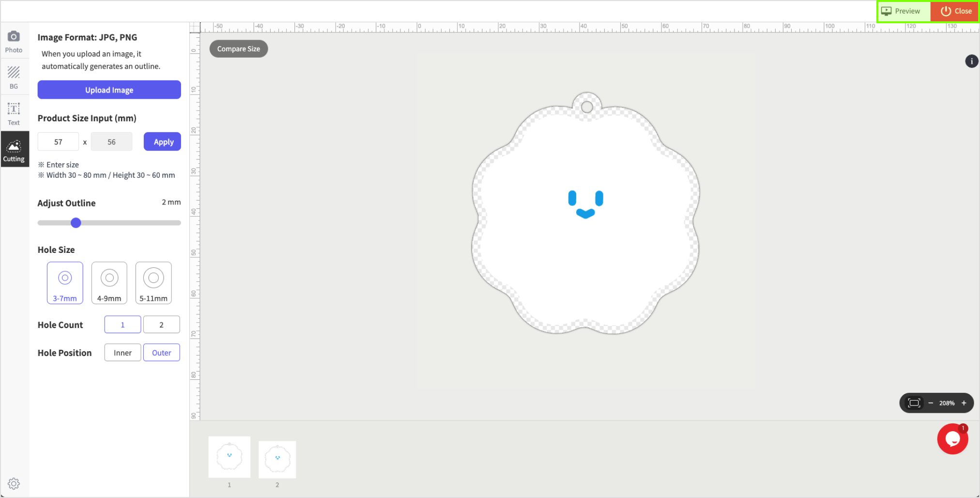
Task: Zoom out with the minus button
Action: tap(931, 403)
